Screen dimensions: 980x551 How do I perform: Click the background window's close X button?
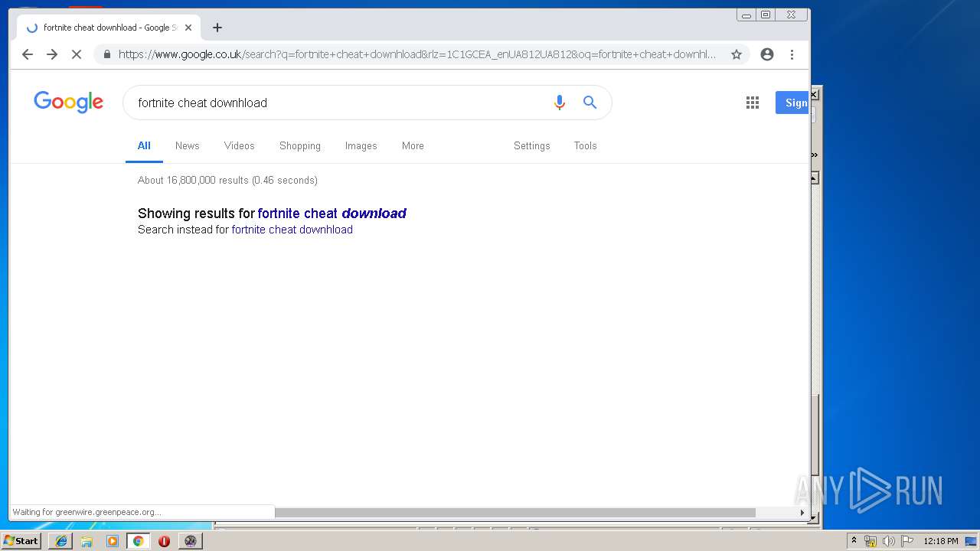coord(815,94)
